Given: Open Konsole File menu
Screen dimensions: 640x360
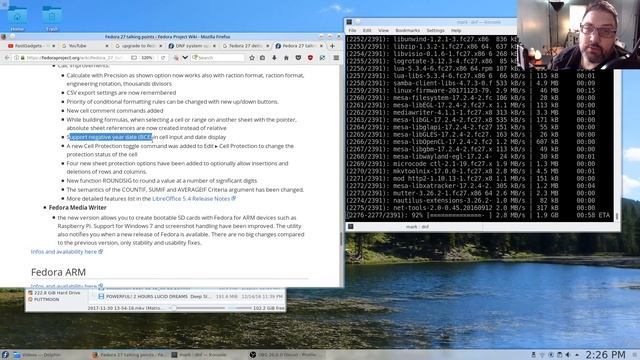Looking at the screenshot, I should coord(352,31).
